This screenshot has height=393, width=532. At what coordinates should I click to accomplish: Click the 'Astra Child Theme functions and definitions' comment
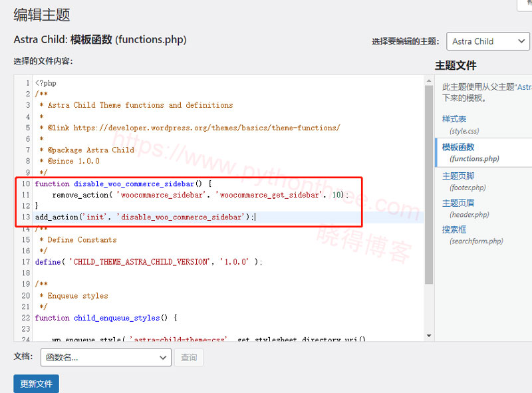(140, 105)
